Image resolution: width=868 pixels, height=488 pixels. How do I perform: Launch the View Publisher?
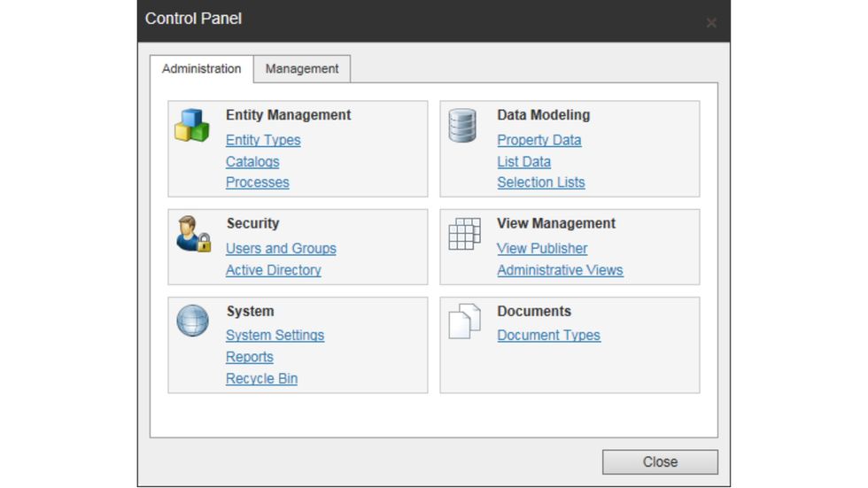542,249
